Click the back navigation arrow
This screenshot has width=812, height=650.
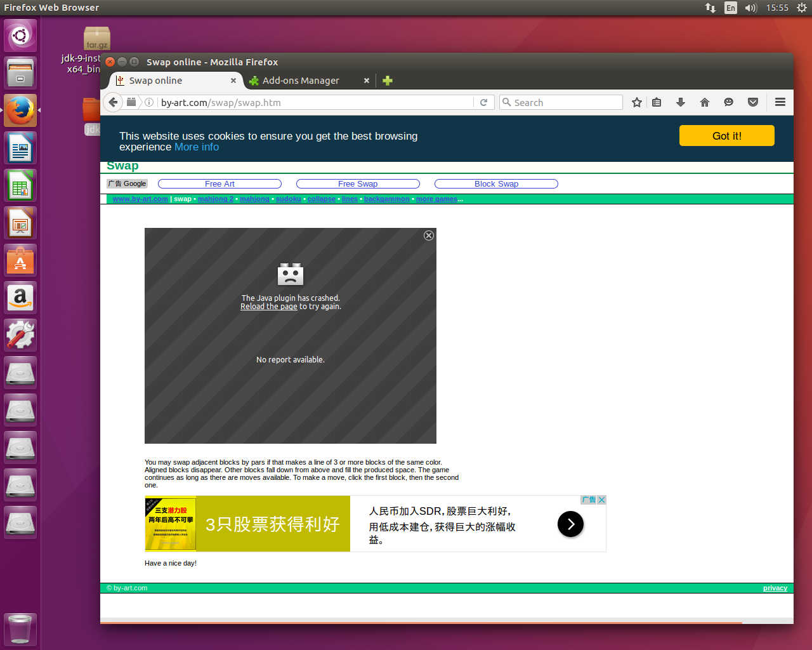pyautogui.click(x=113, y=102)
